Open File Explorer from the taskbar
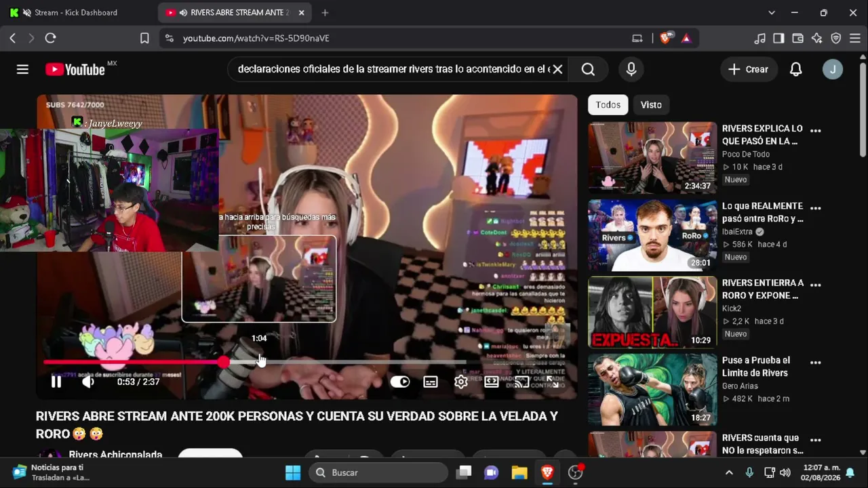The width and height of the screenshot is (868, 488). click(x=519, y=472)
